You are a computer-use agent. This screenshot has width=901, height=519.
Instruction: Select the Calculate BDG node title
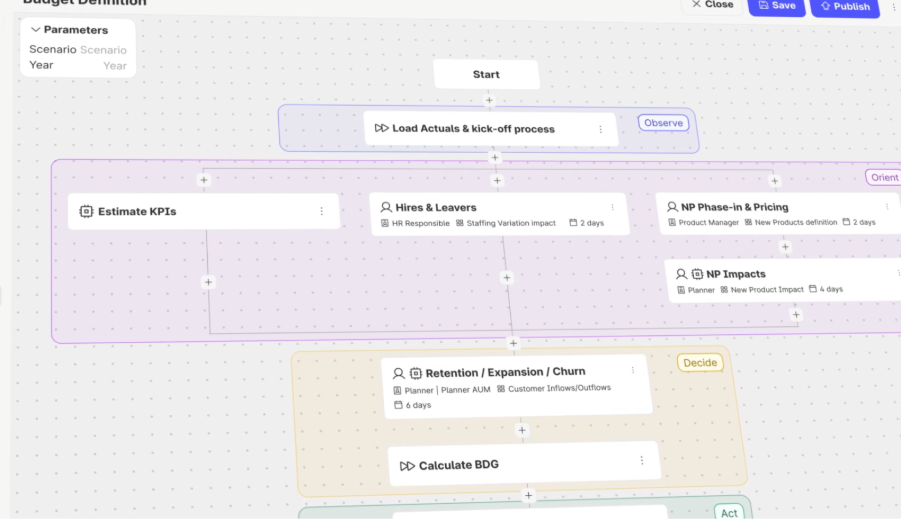tap(459, 465)
